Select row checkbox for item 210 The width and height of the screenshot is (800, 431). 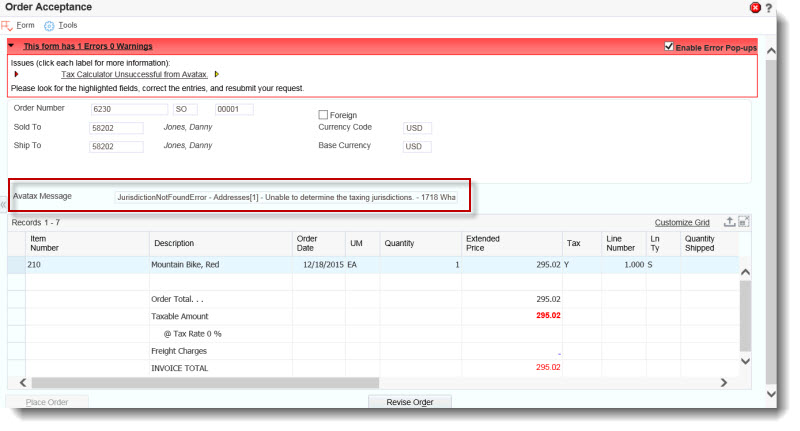point(16,265)
